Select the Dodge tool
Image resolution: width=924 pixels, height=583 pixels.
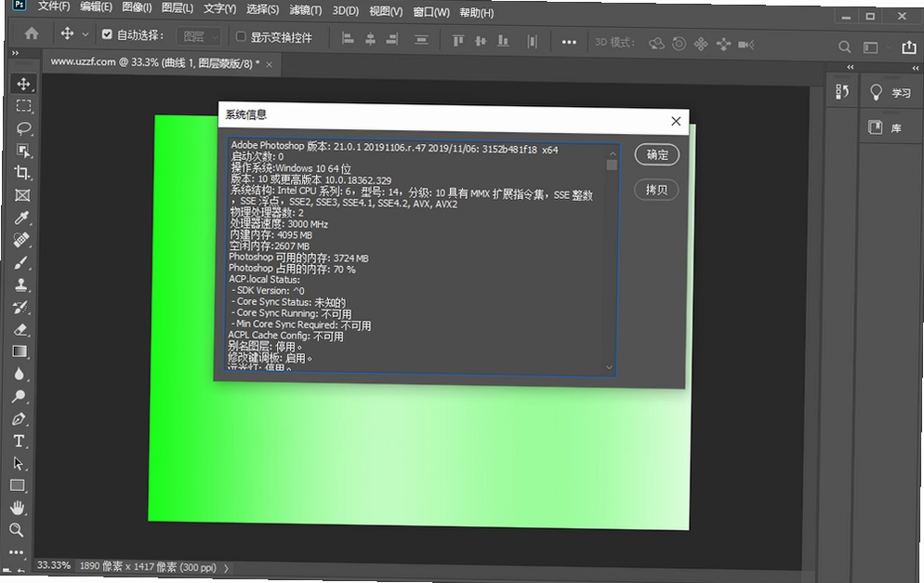[x=19, y=396]
